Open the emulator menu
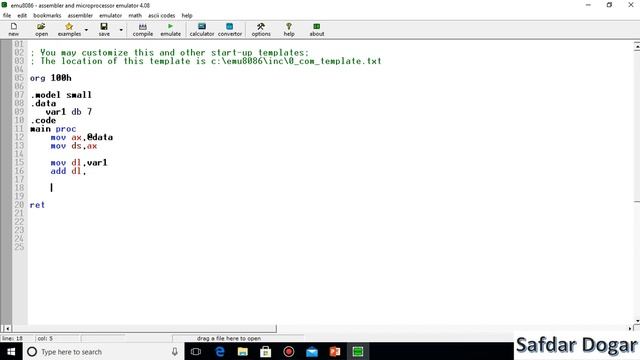Screen dimensions: 640x360 coord(111,16)
